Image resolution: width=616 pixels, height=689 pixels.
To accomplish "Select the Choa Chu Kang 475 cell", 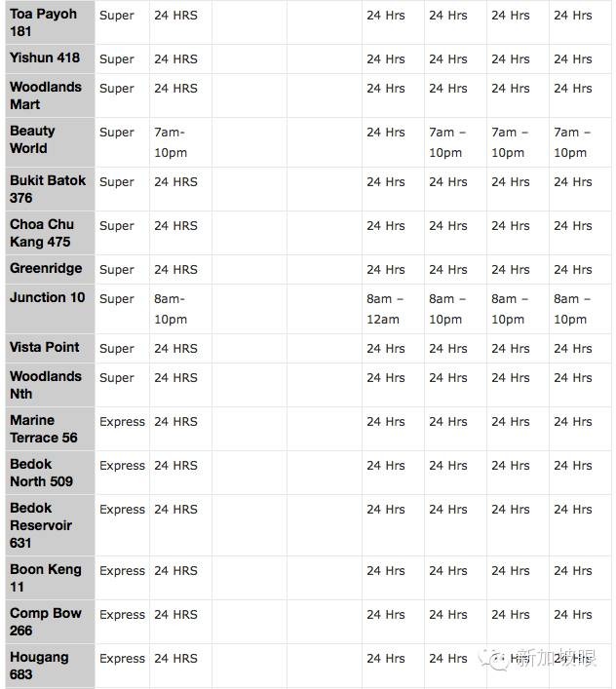I will 42,233.
